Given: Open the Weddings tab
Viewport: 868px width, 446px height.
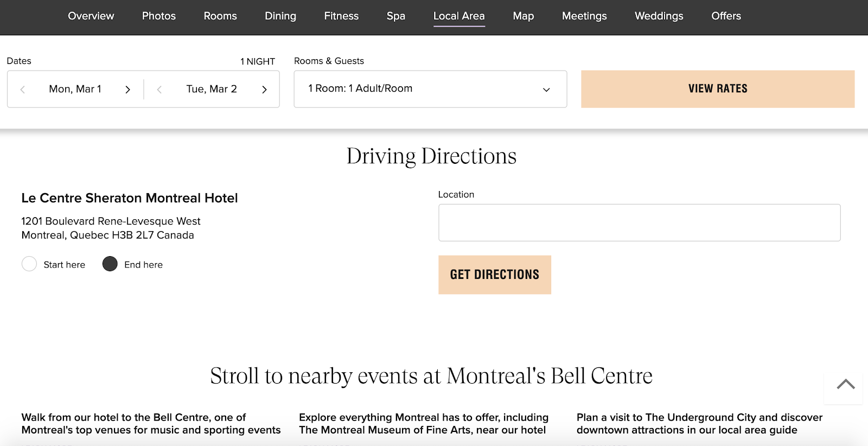Looking at the screenshot, I should pyautogui.click(x=659, y=16).
